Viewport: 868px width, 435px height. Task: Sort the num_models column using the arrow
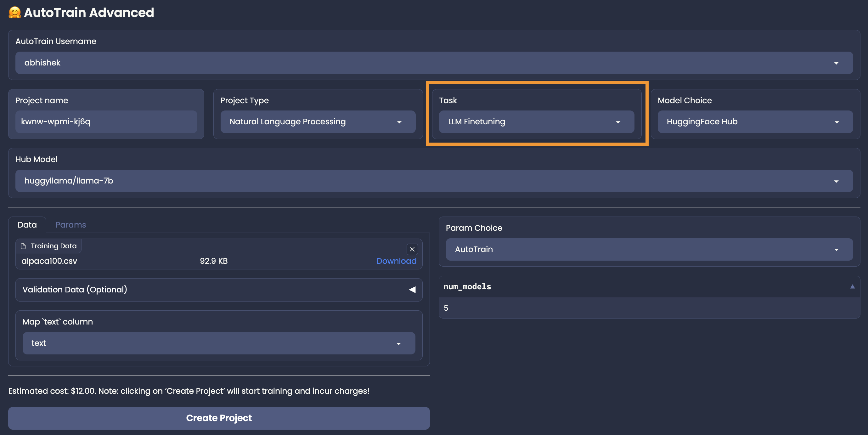852,287
